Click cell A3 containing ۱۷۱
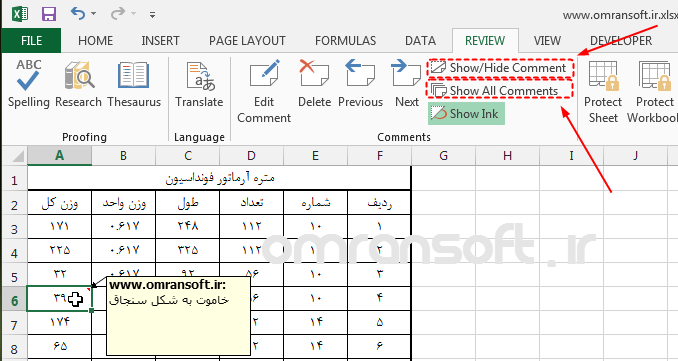 (60, 226)
